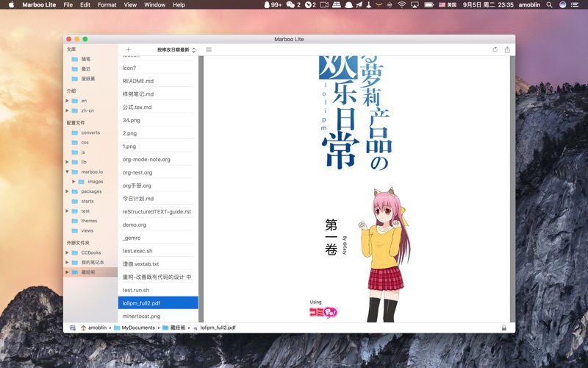Expand the zh-cn folder
This screenshot has height=368, width=588.
[x=67, y=110]
